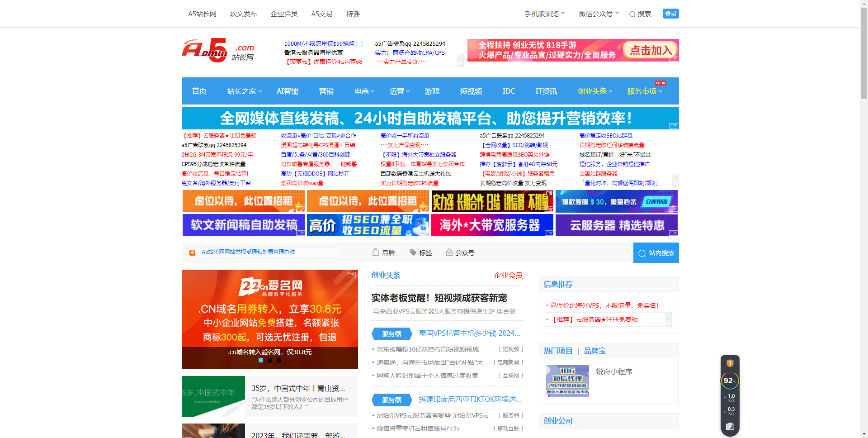
Task: Switch to 品牌宝 tab
Action: coord(595,351)
